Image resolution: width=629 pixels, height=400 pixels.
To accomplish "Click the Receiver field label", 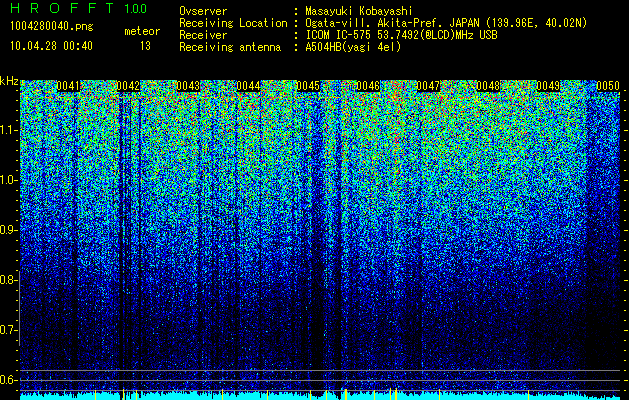I will (203, 35).
